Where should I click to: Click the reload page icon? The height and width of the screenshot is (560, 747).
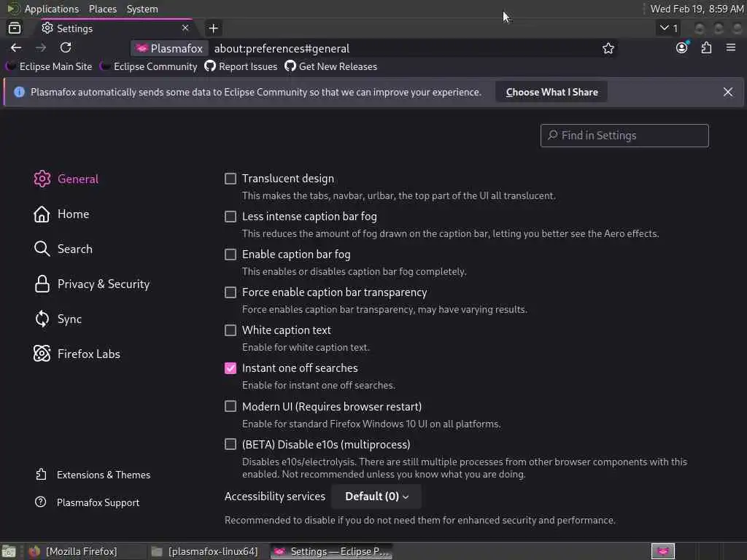click(x=66, y=48)
